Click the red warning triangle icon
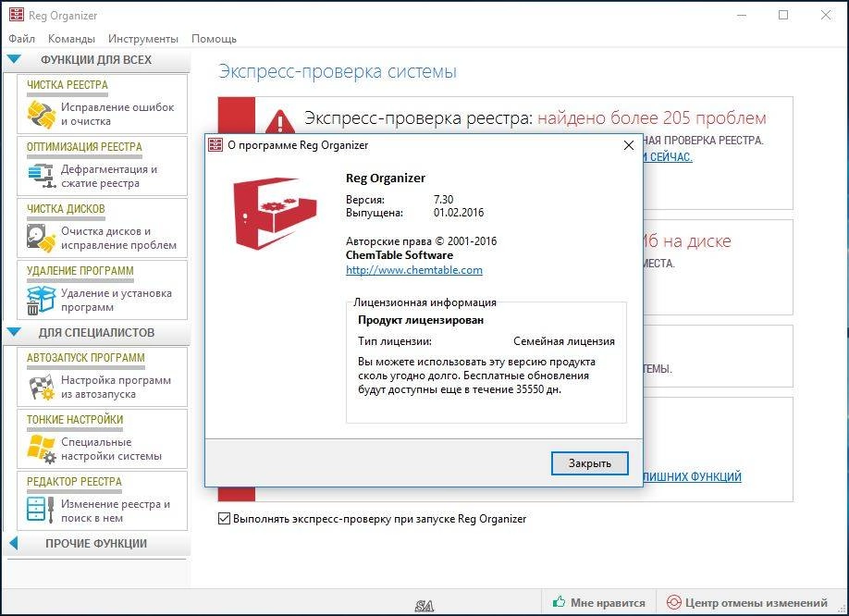The width and height of the screenshot is (849, 616). point(279,121)
